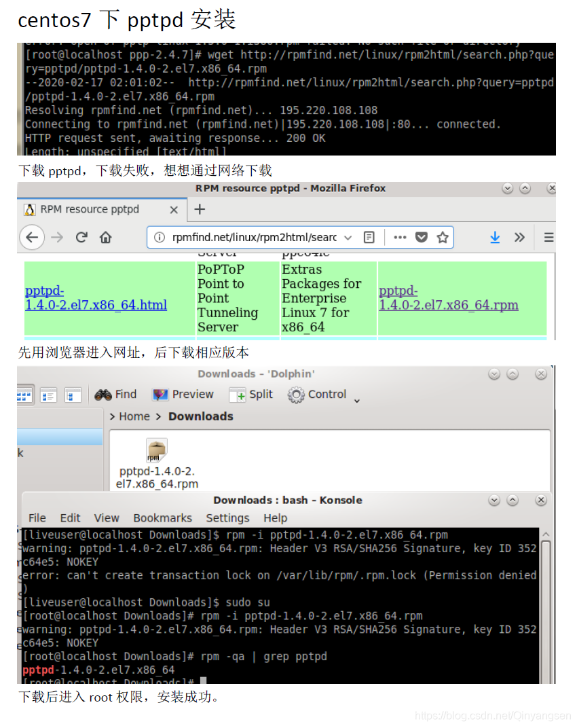Switch Dolphin to compact view mode

click(49, 395)
